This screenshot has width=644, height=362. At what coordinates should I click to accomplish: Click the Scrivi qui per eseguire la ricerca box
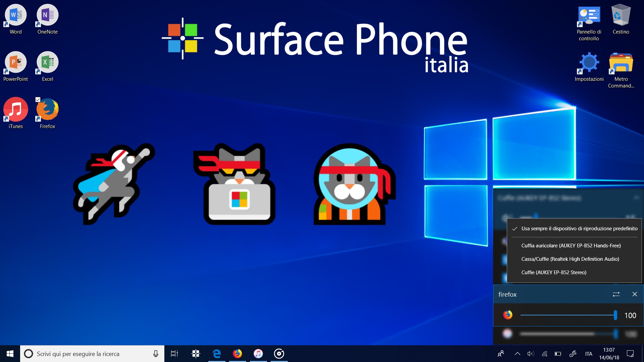92,354
